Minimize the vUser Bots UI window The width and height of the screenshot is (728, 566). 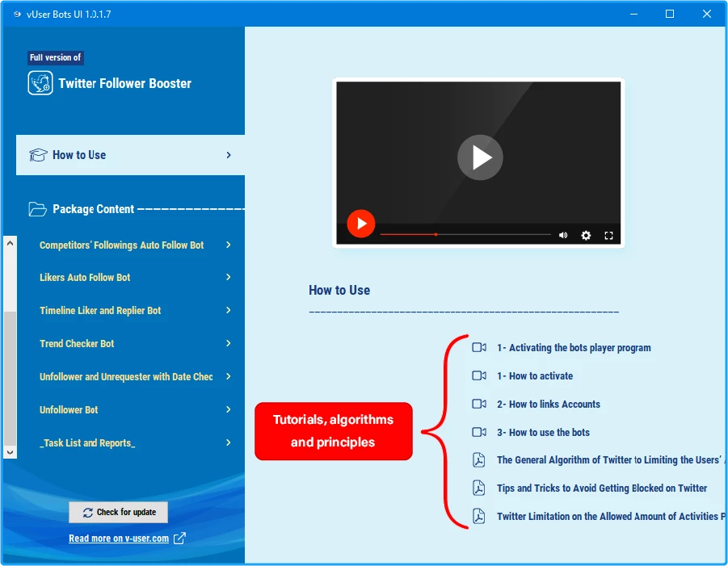(x=633, y=14)
